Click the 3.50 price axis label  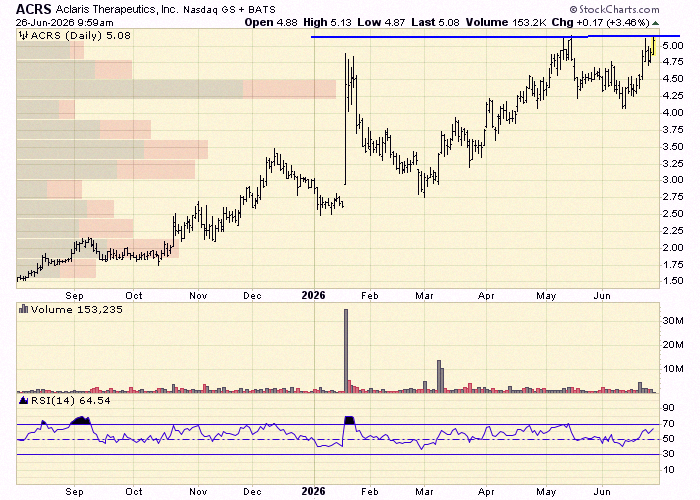click(x=673, y=147)
